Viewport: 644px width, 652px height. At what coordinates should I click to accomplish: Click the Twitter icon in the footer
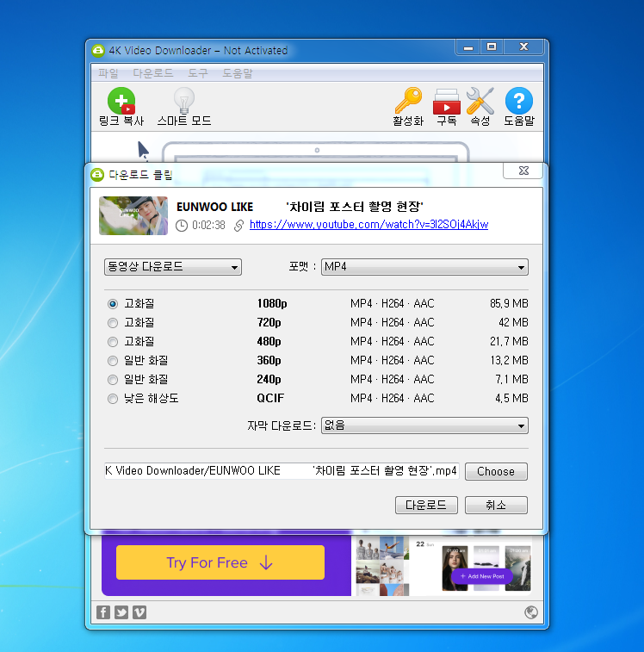coord(121,612)
